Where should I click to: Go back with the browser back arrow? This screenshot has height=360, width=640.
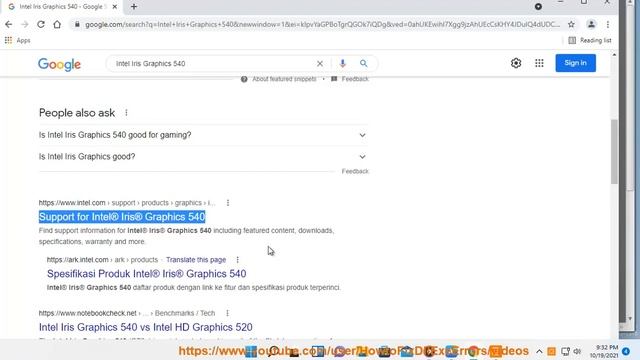(x=9, y=24)
